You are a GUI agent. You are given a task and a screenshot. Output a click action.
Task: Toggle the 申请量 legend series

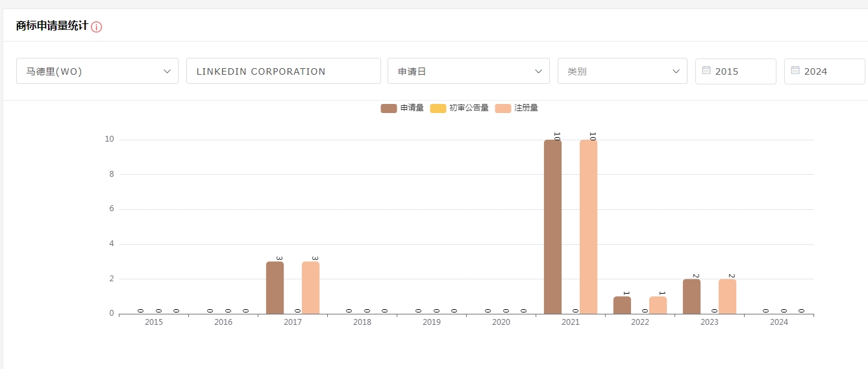[x=402, y=108]
